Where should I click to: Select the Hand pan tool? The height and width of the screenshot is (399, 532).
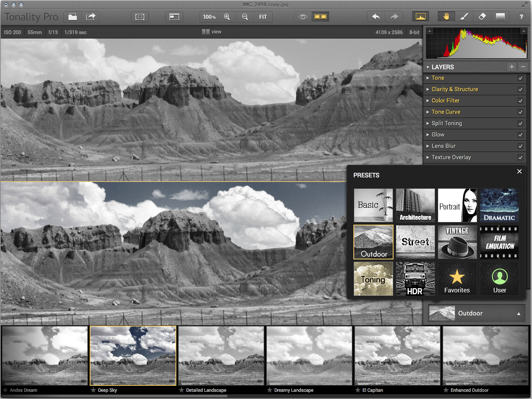tap(446, 17)
